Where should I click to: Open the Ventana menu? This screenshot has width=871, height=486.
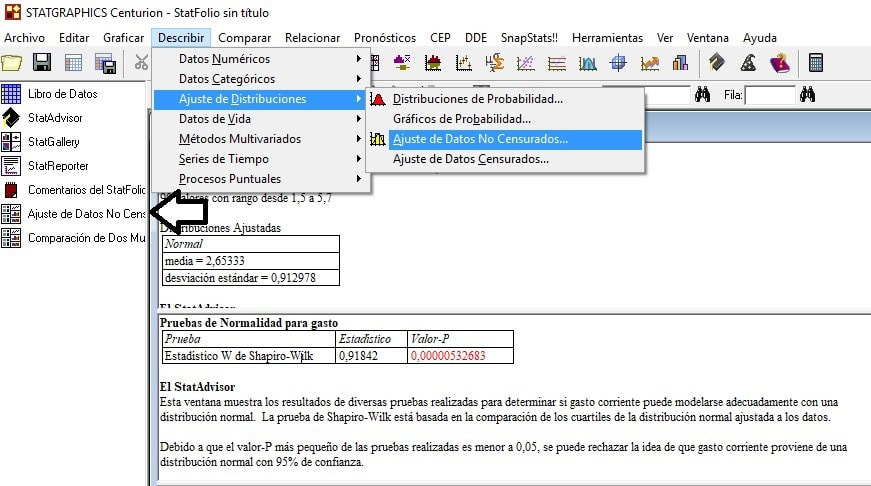[708, 38]
